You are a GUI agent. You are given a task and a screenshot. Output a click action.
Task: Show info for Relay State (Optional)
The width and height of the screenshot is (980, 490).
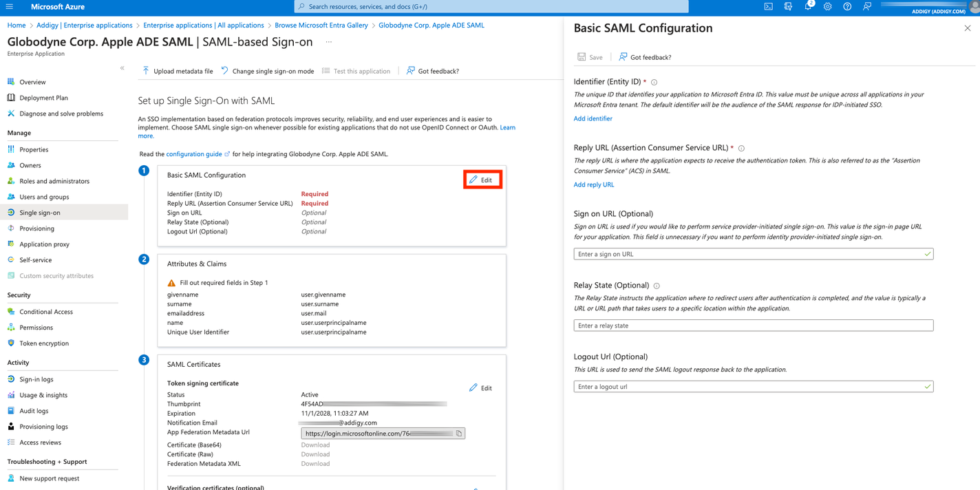(x=657, y=286)
